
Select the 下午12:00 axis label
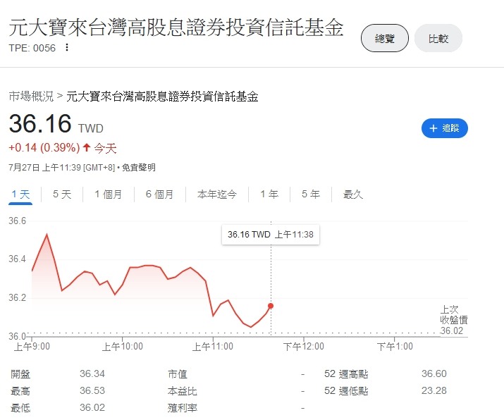[304, 347]
